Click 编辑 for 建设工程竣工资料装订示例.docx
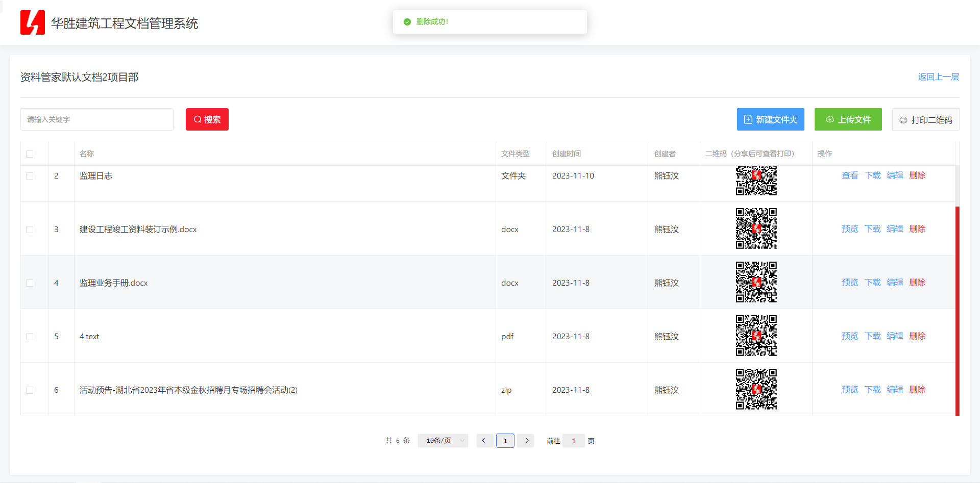 click(895, 229)
